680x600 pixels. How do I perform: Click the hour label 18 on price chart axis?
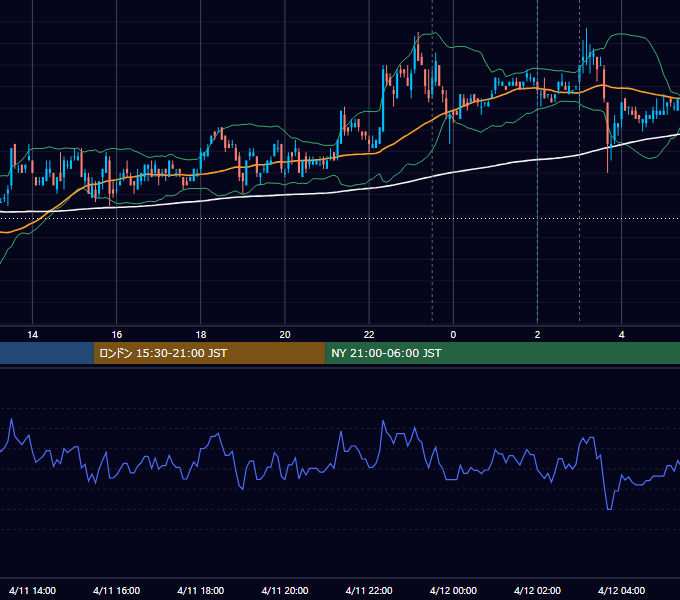coord(201,335)
